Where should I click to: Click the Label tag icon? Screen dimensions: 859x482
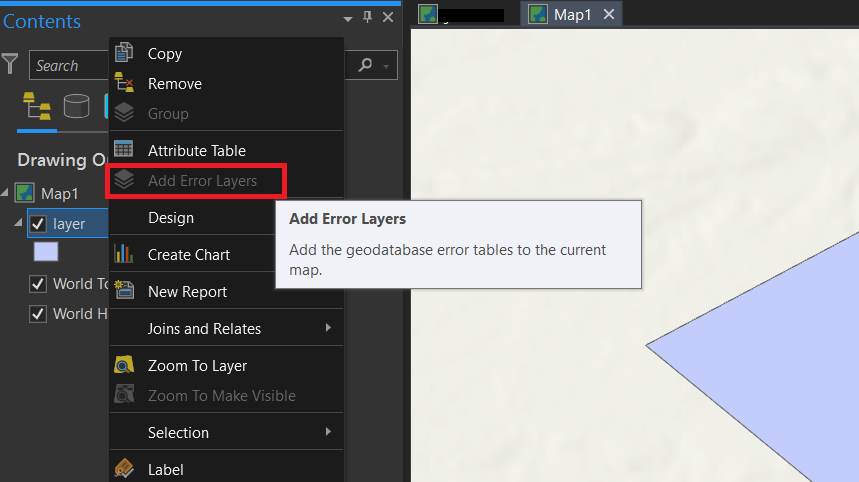point(124,469)
